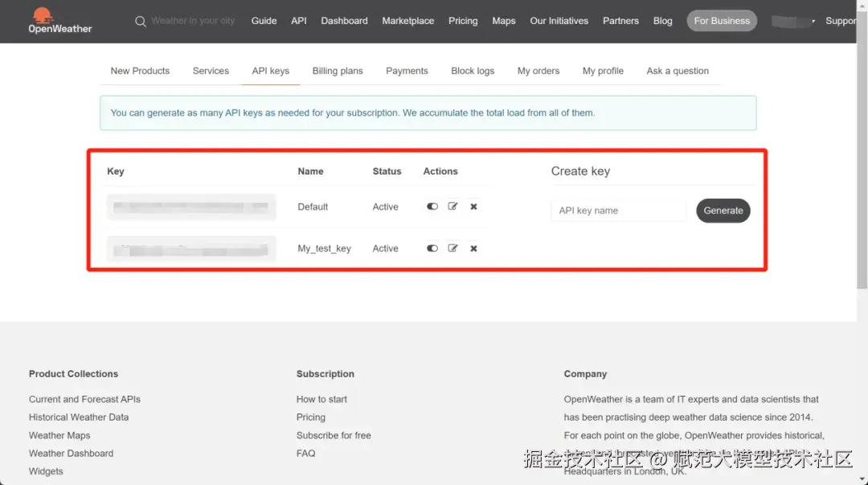Open Pricing link under Subscription
868x485 pixels.
(310, 417)
